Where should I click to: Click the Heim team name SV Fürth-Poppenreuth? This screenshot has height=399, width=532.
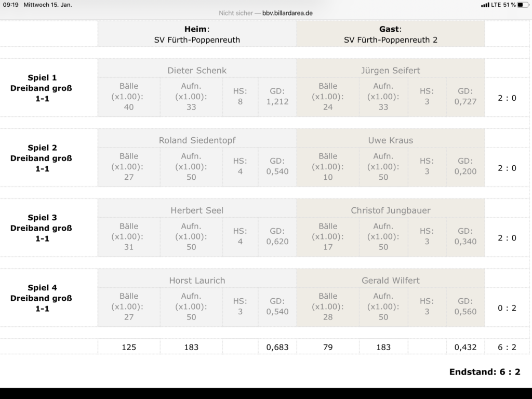point(197,39)
